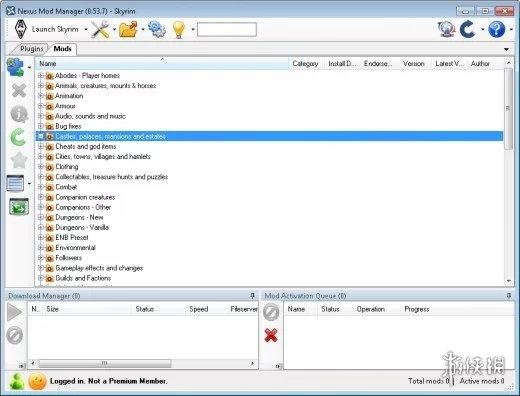Sort by the Install Date column header
The height and width of the screenshot is (396, 520).
pyautogui.click(x=342, y=64)
